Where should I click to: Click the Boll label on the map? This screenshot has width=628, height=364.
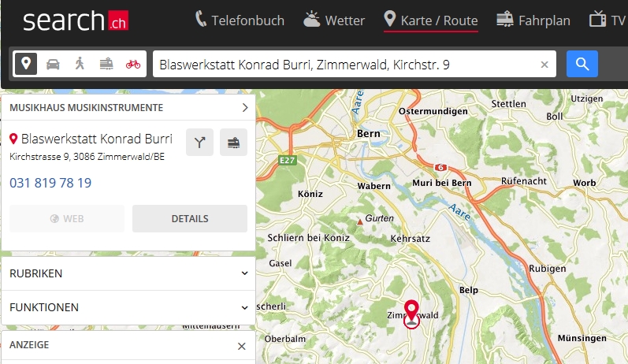pyautogui.click(x=555, y=117)
